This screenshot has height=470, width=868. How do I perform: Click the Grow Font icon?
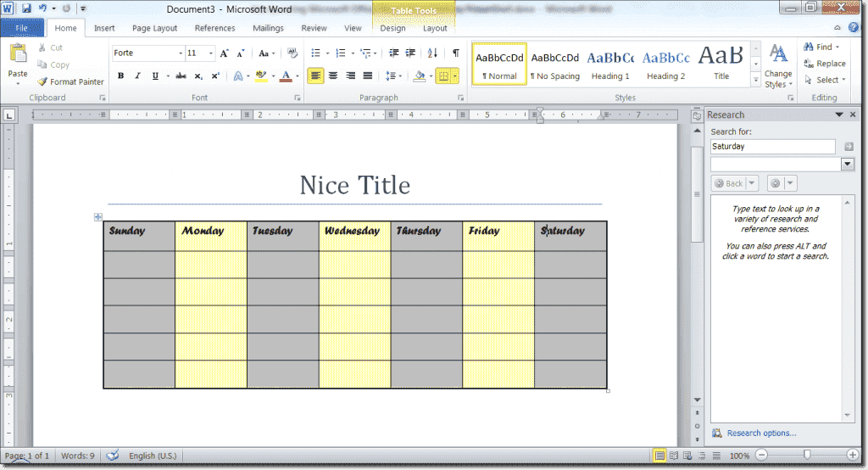224,53
